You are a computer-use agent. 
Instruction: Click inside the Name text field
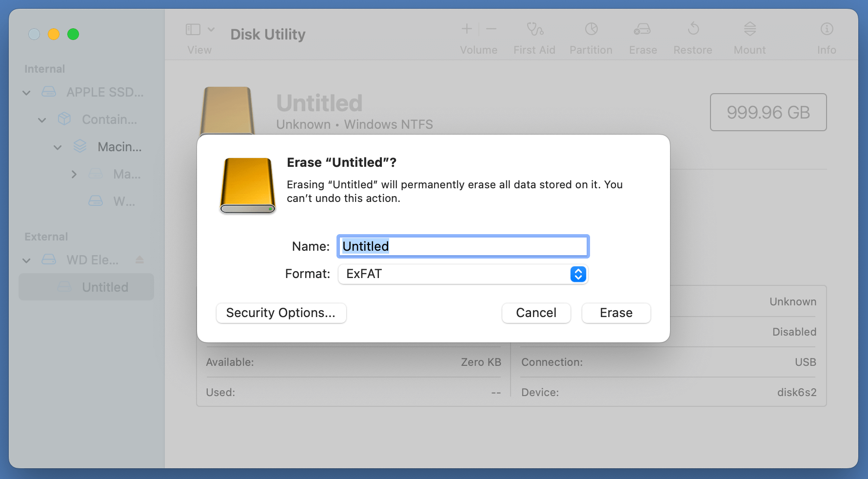(462, 246)
